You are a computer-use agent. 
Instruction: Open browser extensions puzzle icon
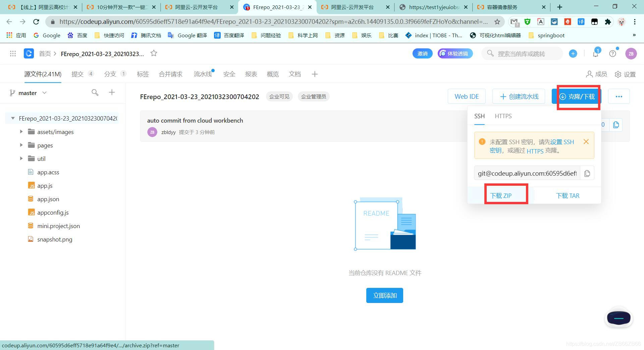608,22
